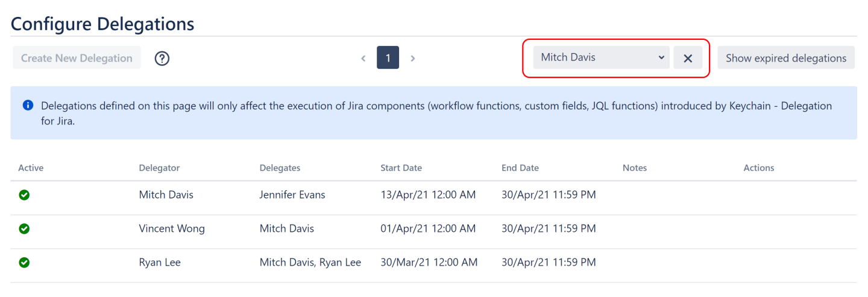Click the blue info icon in banner
Viewport: 868px width, 297px height.
tap(28, 106)
